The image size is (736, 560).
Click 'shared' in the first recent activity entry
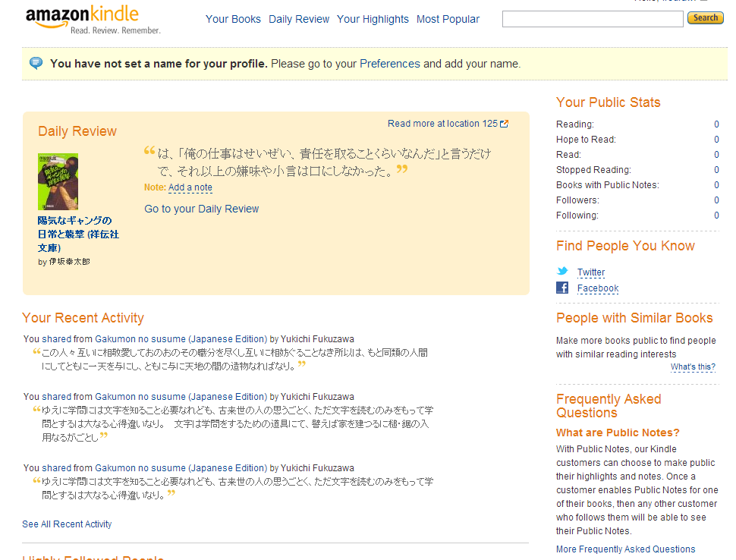[x=57, y=339]
